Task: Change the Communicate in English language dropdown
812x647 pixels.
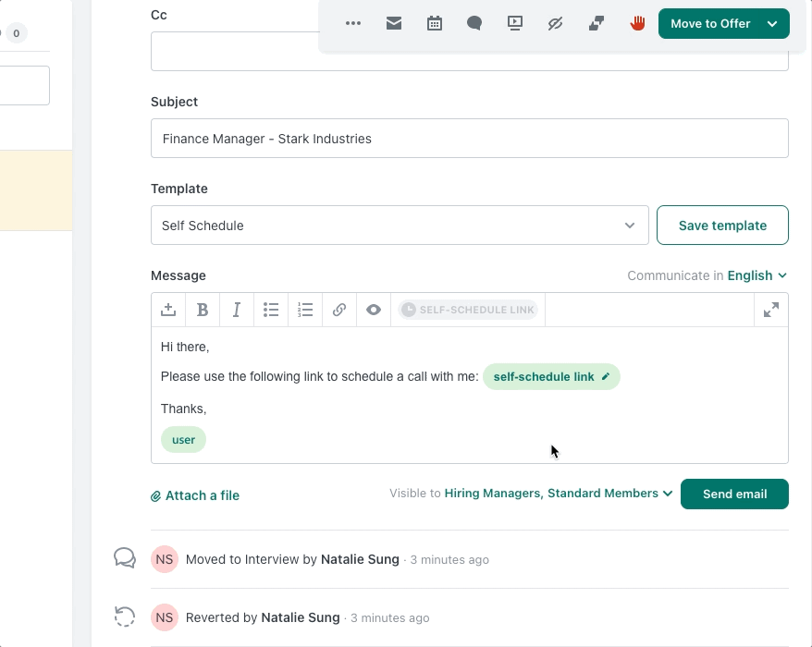Action: click(x=757, y=275)
